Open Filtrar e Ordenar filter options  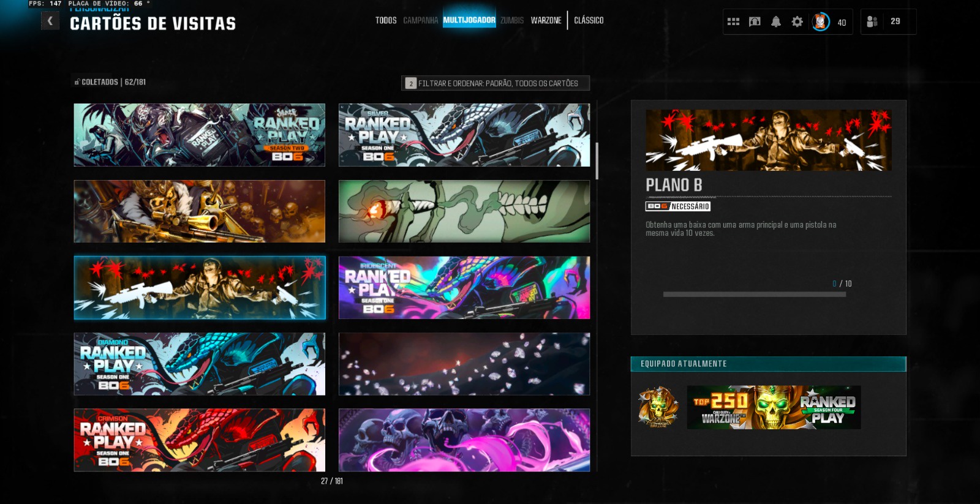pos(495,83)
